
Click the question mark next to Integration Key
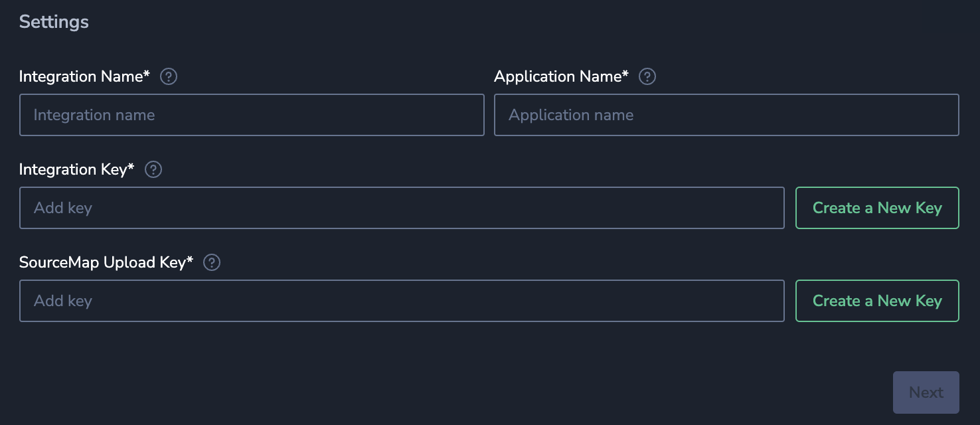click(x=153, y=170)
